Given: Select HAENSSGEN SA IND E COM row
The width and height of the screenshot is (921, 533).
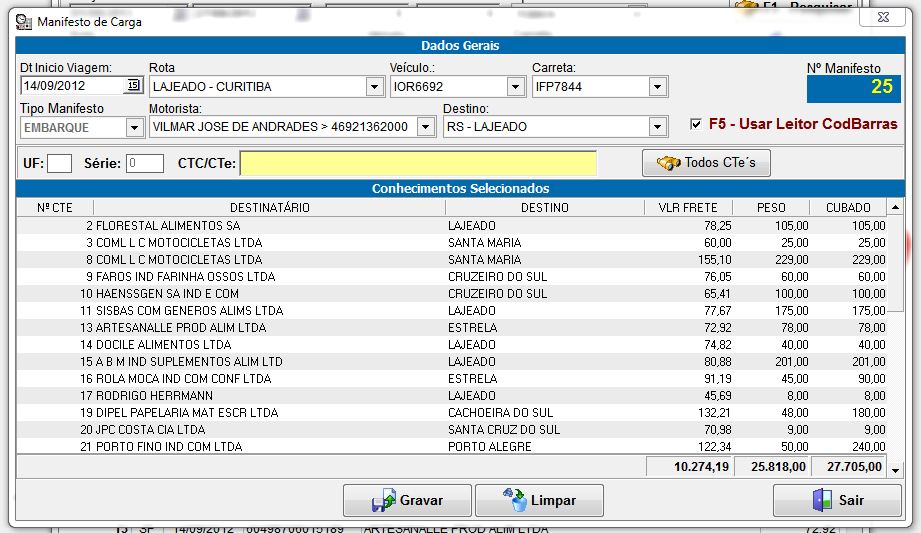Looking at the screenshot, I should click(x=452, y=294).
